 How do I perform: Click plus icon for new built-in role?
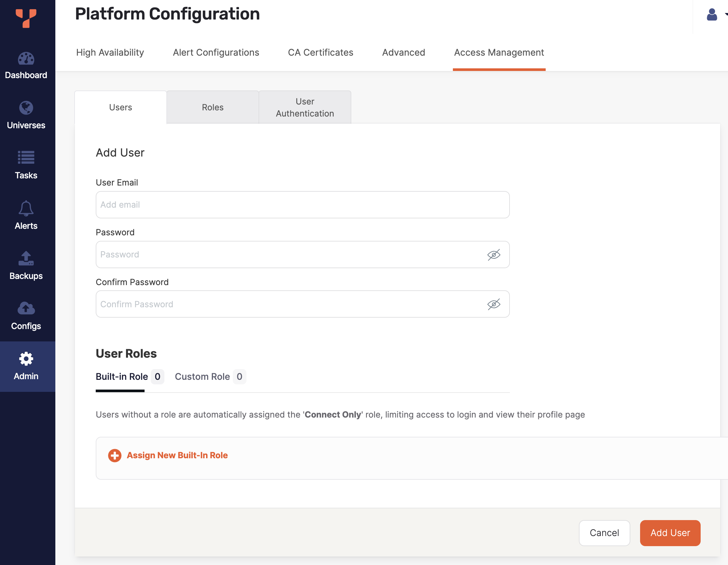click(115, 455)
